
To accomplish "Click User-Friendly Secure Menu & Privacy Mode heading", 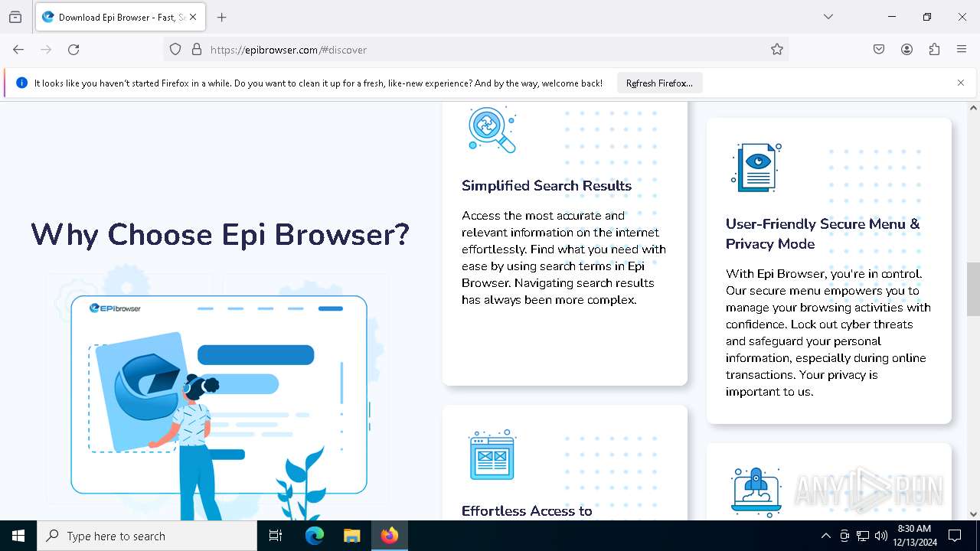I will [x=823, y=233].
